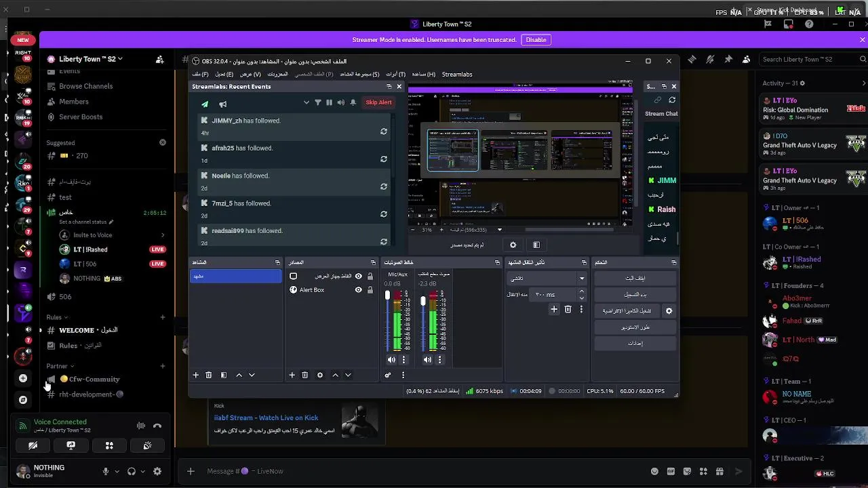Screen dimensions: 868x488
Task: Mute the desktop audio channel
Action: (x=427, y=360)
